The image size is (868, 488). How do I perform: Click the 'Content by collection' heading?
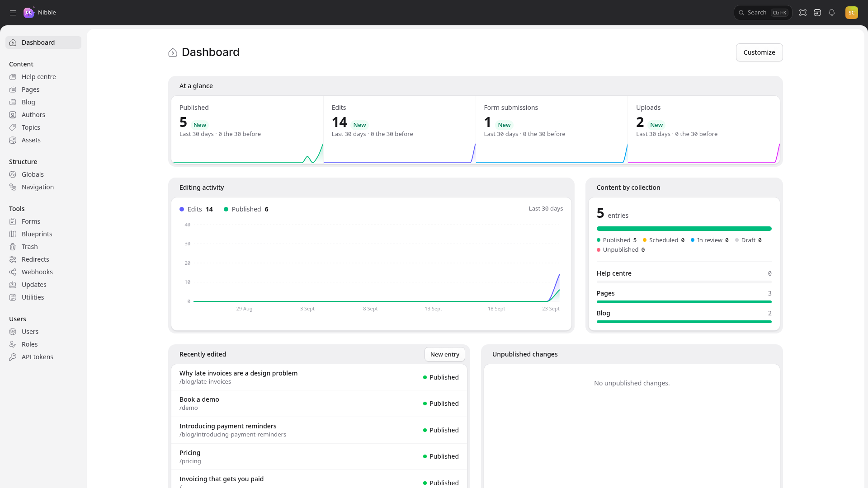628,188
